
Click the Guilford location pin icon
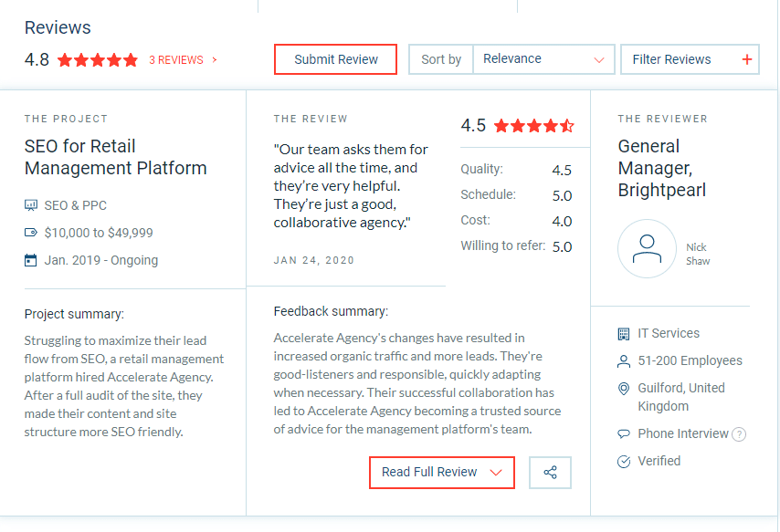point(624,389)
